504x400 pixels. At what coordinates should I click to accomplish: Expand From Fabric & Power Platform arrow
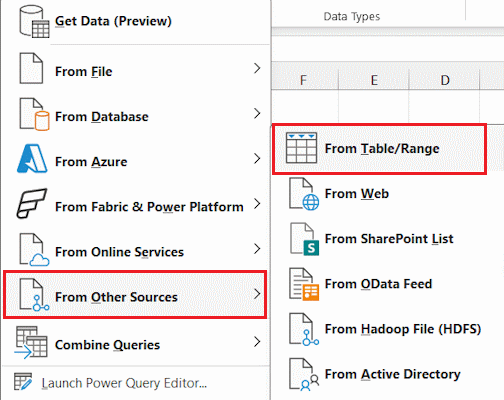pyautogui.click(x=257, y=203)
